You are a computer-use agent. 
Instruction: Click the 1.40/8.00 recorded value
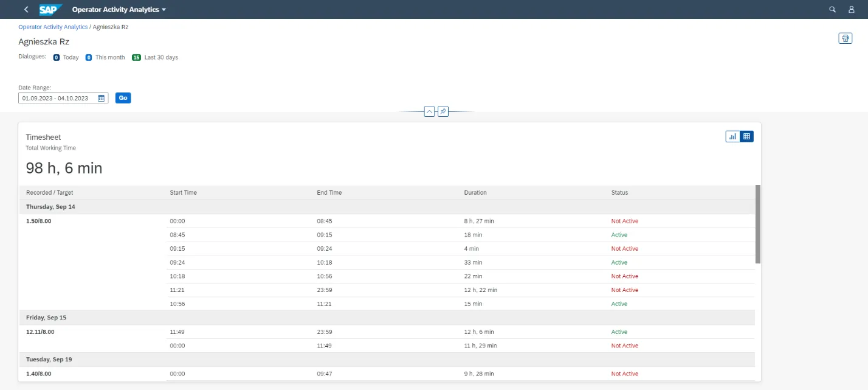(x=38, y=374)
